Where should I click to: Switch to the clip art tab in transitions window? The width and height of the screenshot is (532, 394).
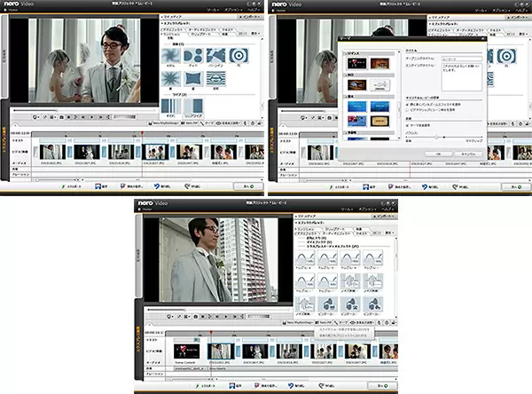pyautogui.click(x=200, y=34)
